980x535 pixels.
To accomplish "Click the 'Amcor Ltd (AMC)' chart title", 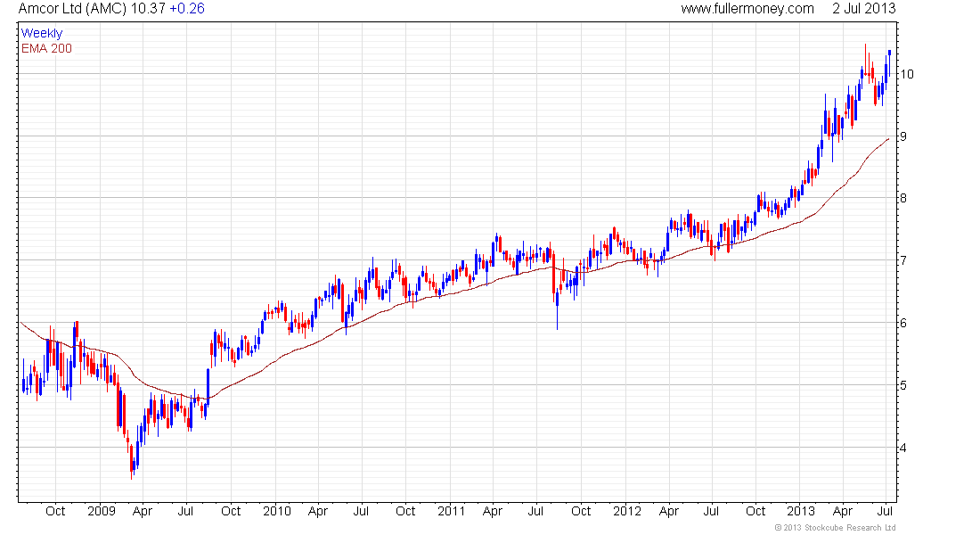I will pyautogui.click(x=72, y=9).
